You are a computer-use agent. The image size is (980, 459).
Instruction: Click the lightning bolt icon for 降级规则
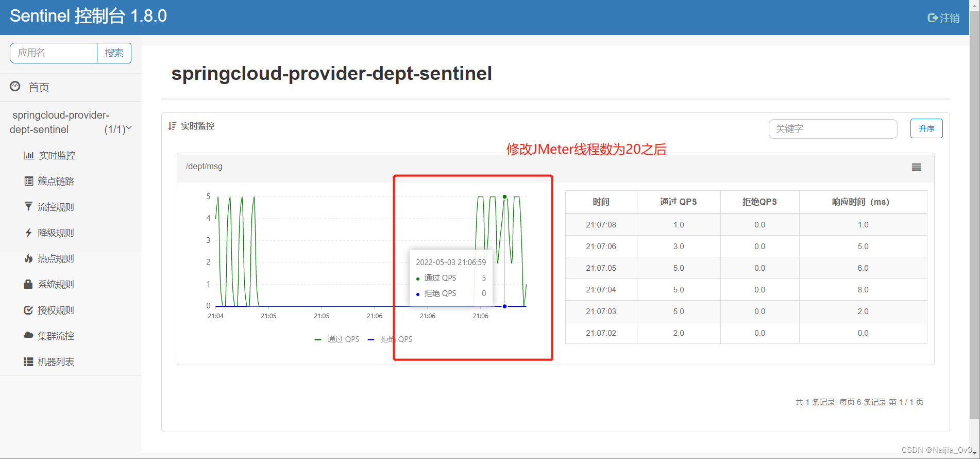tap(28, 233)
